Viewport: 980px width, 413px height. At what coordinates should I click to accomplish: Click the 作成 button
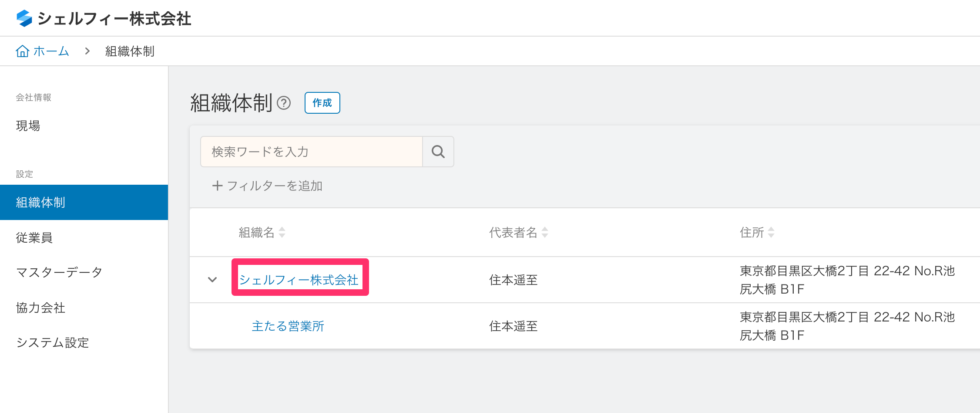point(322,103)
